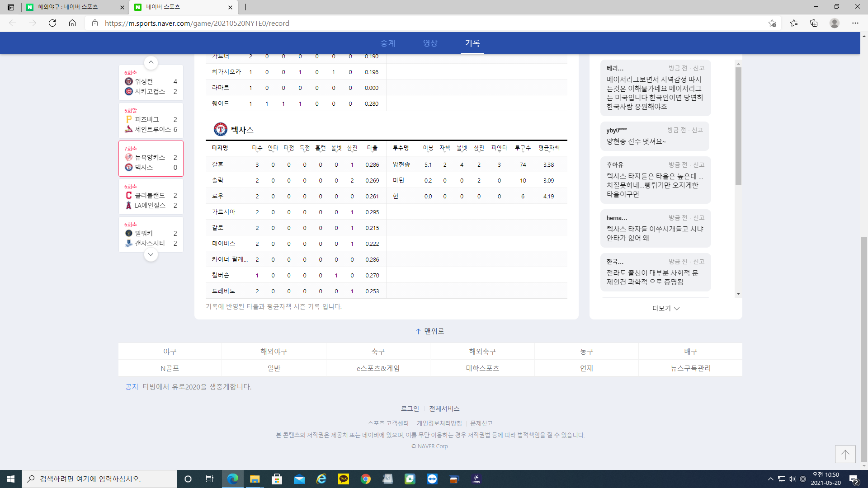Open the Collections icon
The width and height of the screenshot is (868, 488).
tap(814, 23)
